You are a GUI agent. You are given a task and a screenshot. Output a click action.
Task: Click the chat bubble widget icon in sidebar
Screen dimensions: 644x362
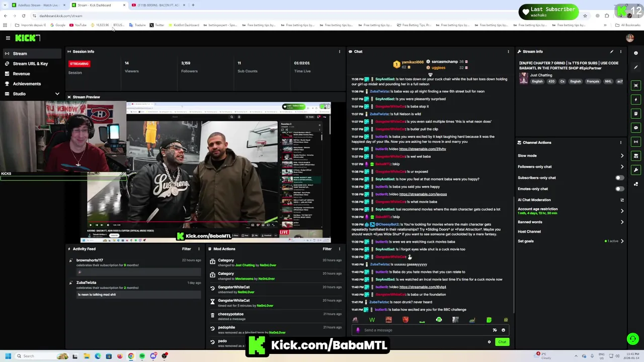(x=636, y=128)
